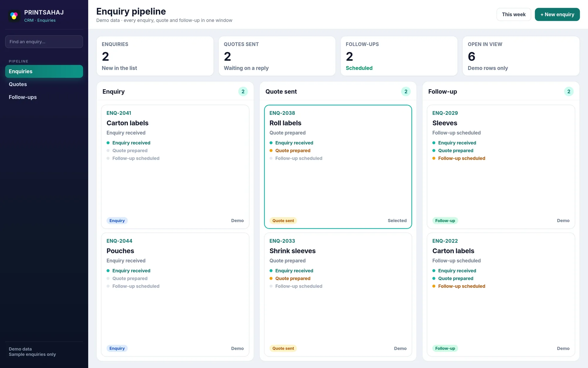Click the Enquiry tag on Pouches card
Screen dimensions: 588x368
point(117,348)
